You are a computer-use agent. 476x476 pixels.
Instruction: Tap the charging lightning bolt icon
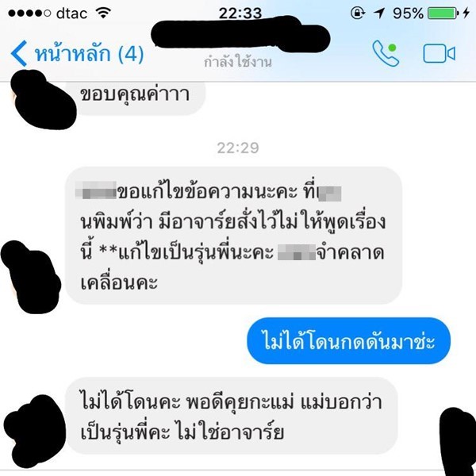point(466,13)
